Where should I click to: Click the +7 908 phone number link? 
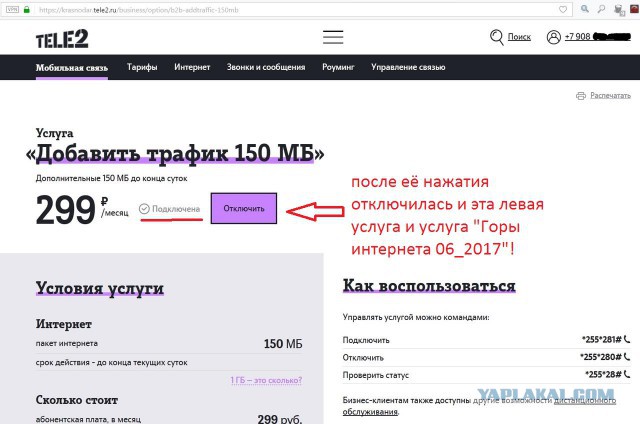[x=598, y=37]
